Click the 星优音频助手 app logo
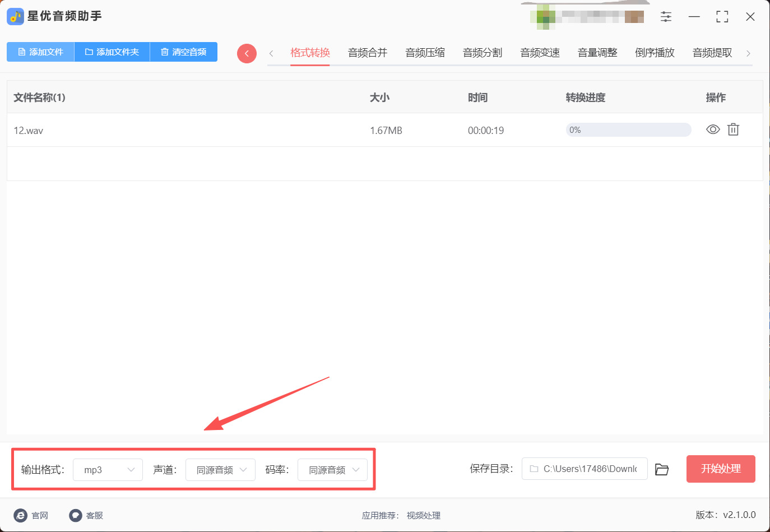Viewport: 770px width, 532px height. pyautogui.click(x=15, y=16)
